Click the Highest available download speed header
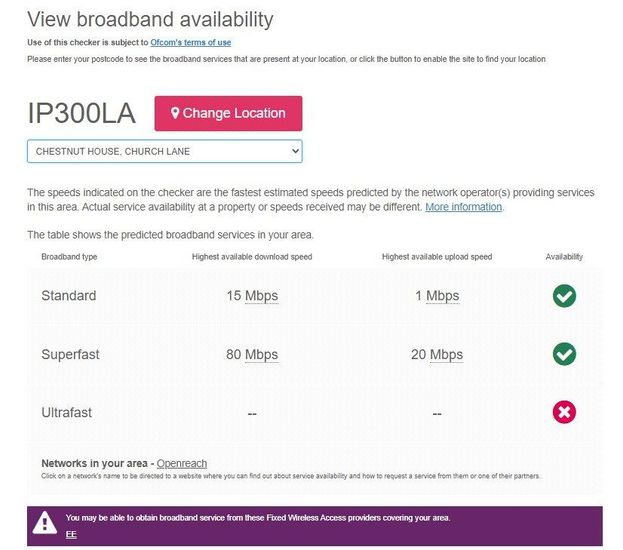The image size is (623, 550). pos(252,257)
